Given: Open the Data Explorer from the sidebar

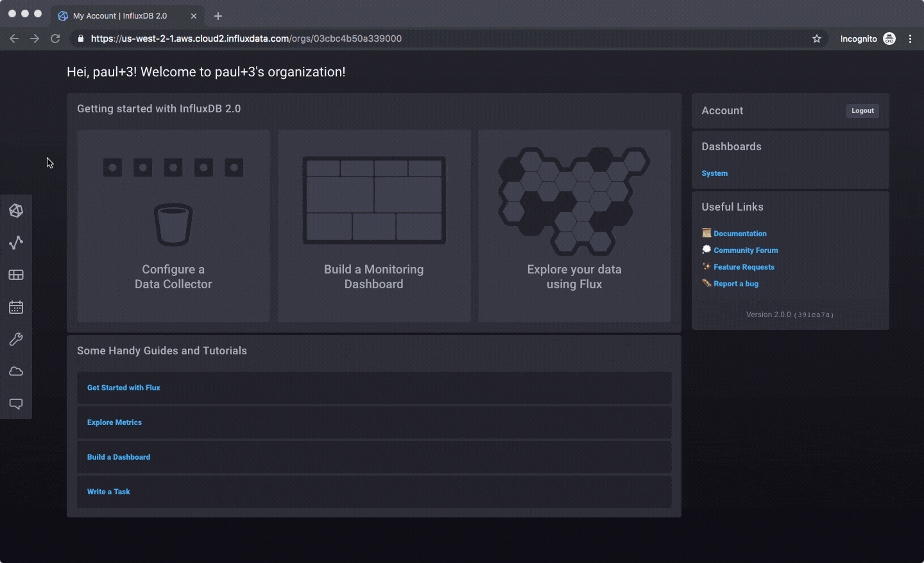Looking at the screenshot, I should tap(16, 242).
